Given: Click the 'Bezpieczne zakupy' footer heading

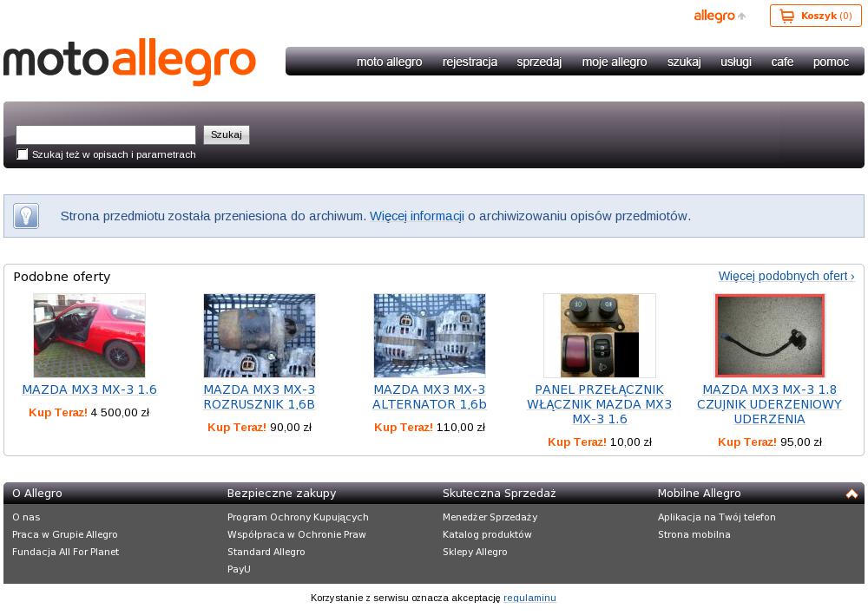Looking at the screenshot, I should 282,494.
